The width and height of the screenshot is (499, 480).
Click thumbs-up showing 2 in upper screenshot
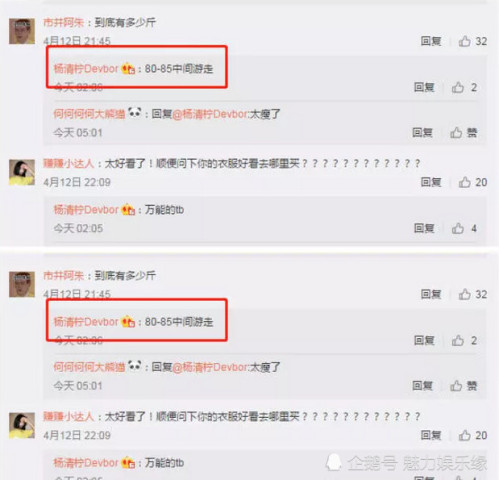tap(458, 87)
